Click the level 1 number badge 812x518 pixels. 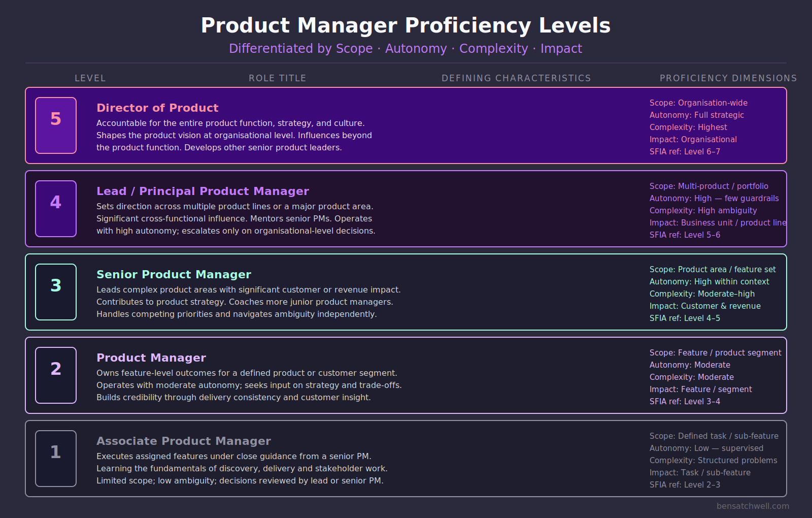pos(56,459)
